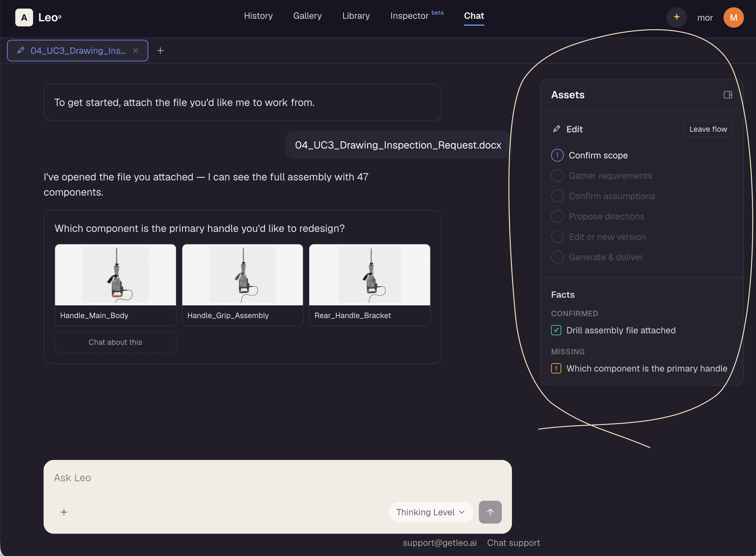Open the History tab

tap(258, 16)
